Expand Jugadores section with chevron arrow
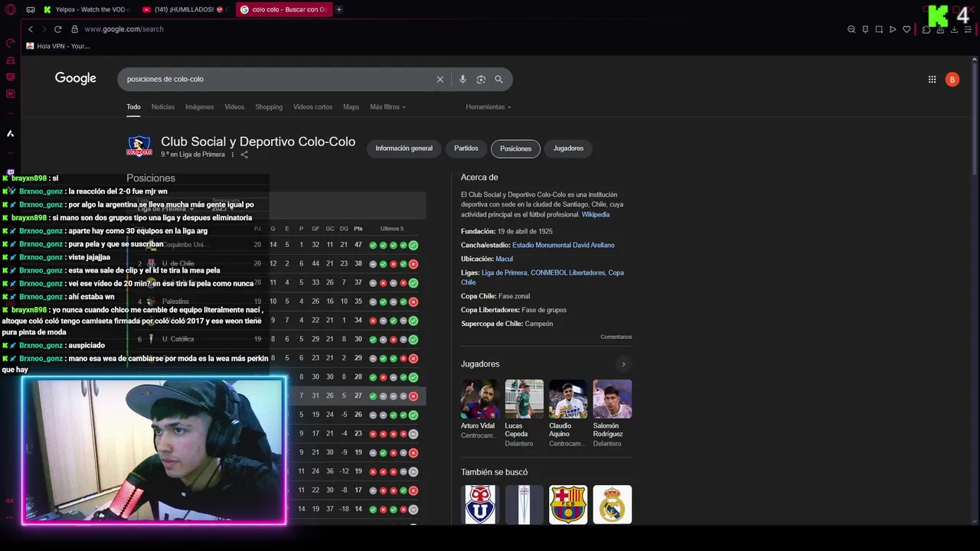The height and width of the screenshot is (551, 980). point(623,364)
